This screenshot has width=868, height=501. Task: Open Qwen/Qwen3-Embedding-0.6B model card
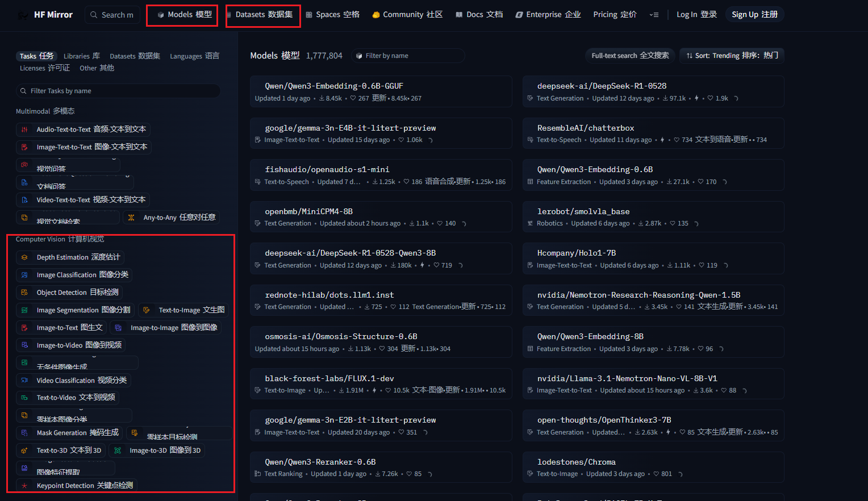tap(653, 175)
